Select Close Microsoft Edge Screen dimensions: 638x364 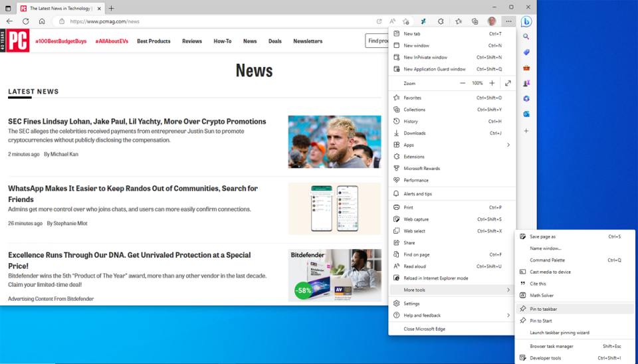452,329
